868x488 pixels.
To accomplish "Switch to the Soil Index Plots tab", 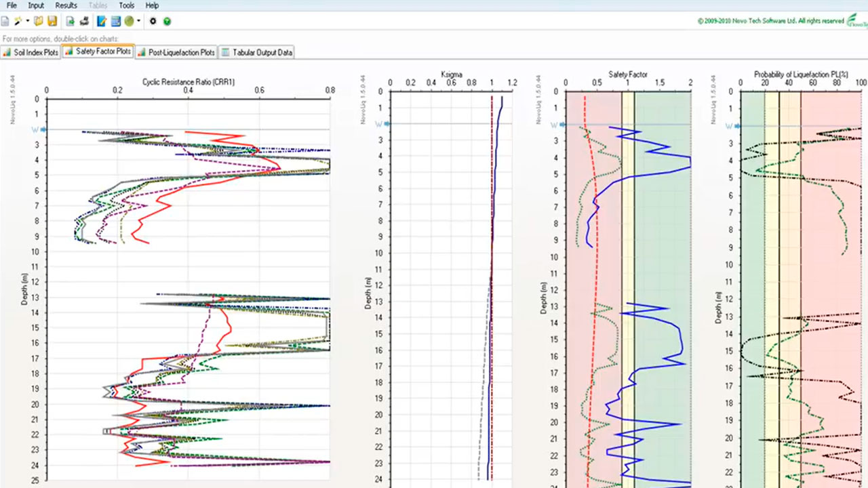I will point(31,52).
